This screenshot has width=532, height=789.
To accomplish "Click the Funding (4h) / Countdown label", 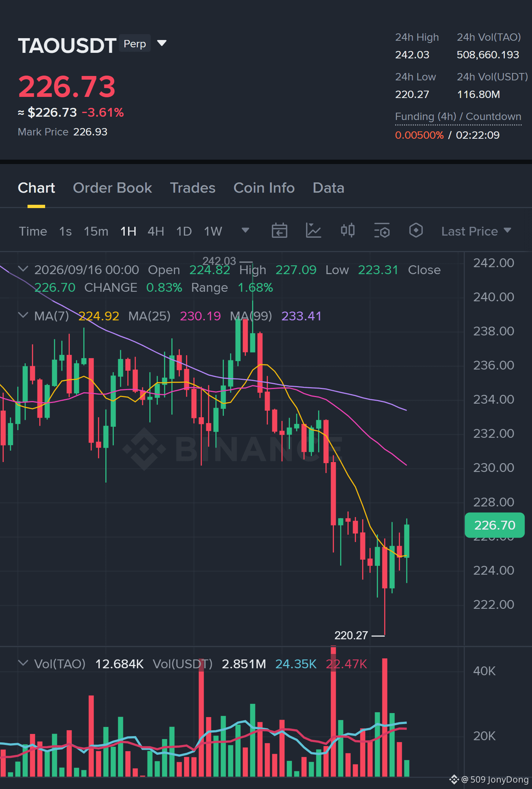I will pos(458,117).
